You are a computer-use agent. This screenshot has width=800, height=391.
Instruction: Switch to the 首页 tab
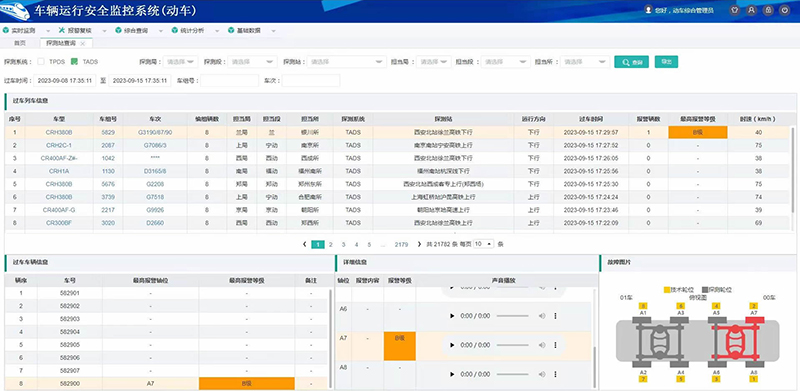pos(20,44)
